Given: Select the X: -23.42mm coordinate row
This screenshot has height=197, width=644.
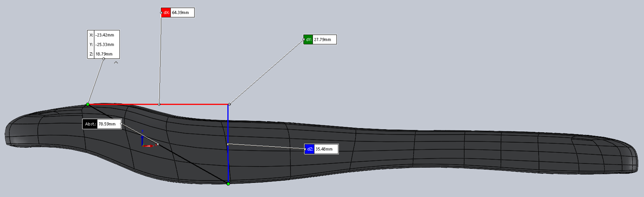Looking at the screenshot, I should coord(104,35).
